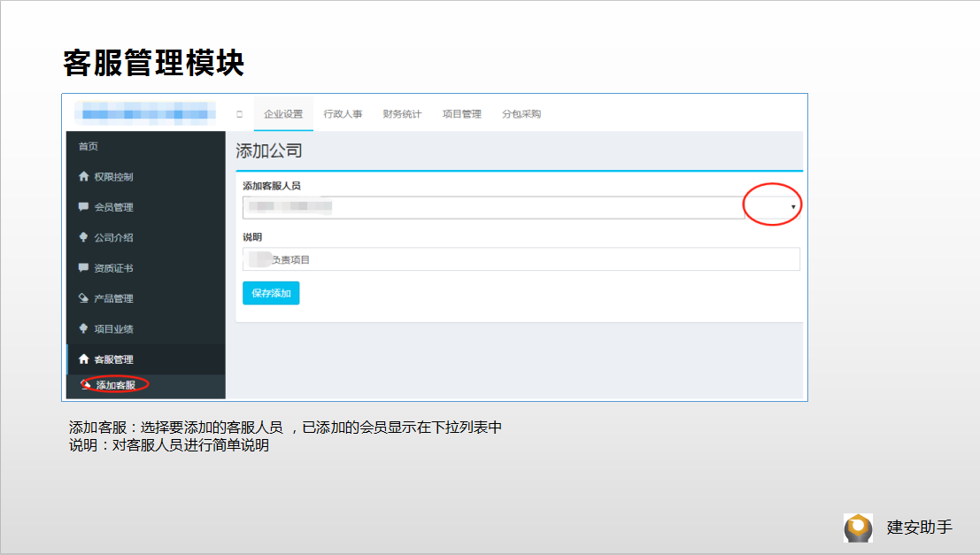Viewport: 980px width, 555px height.
Task: Open 会员管理 in the sidebar
Action: click(x=145, y=207)
